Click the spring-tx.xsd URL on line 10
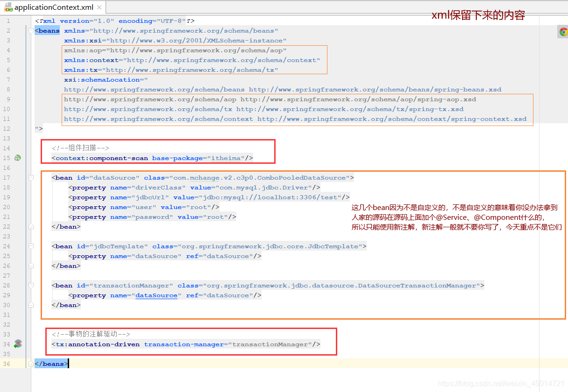The height and width of the screenshot is (392, 568). click(x=350, y=109)
